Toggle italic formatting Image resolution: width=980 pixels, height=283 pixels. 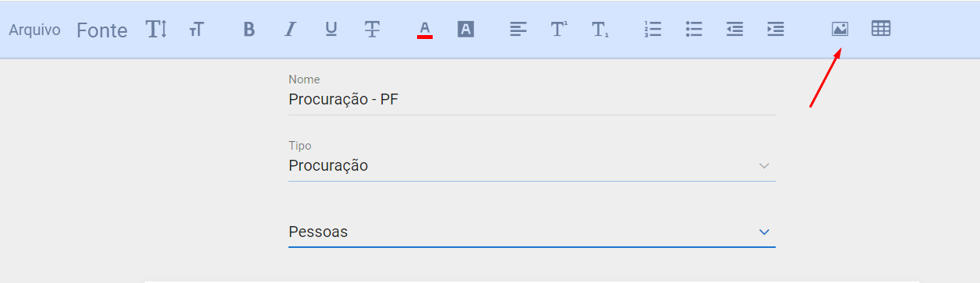[290, 30]
